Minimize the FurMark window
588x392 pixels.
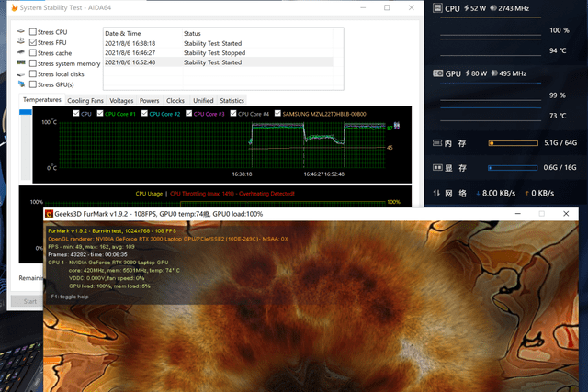518,214
